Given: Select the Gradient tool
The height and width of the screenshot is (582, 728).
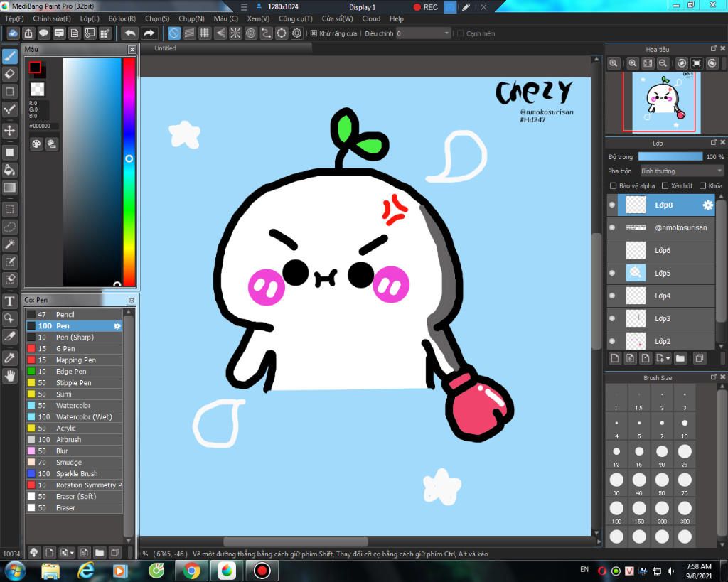Looking at the screenshot, I should click(x=9, y=188).
